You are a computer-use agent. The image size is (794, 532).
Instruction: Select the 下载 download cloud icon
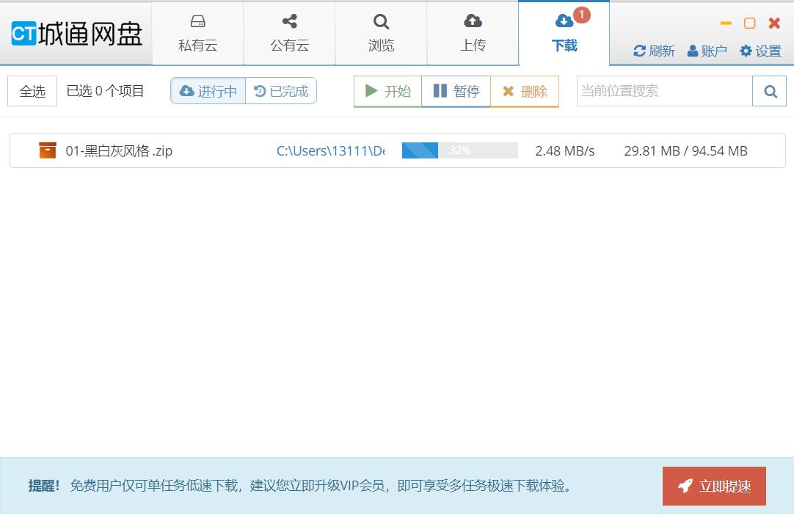[564, 21]
